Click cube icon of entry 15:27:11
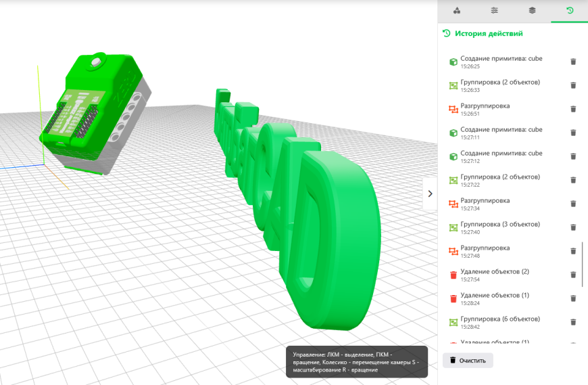The image size is (588, 385). 454,133
